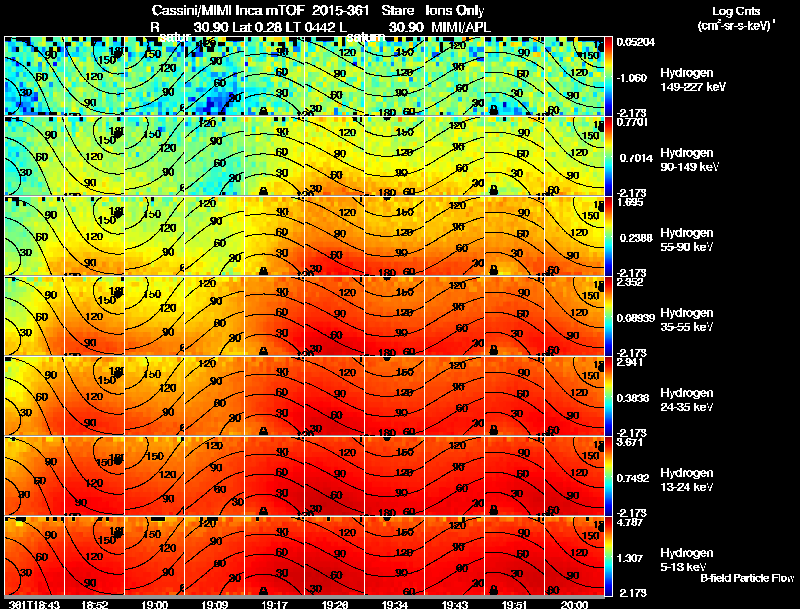Click the '0.08939' color scale midpoint
Viewport: 800px width, 609px height.
point(636,318)
